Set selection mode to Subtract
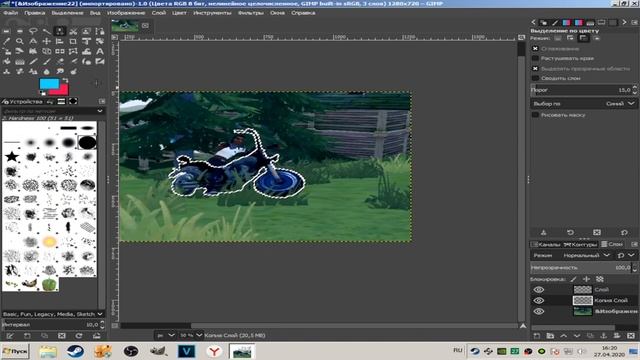The image size is (640, 360). (x=583, y=38)
